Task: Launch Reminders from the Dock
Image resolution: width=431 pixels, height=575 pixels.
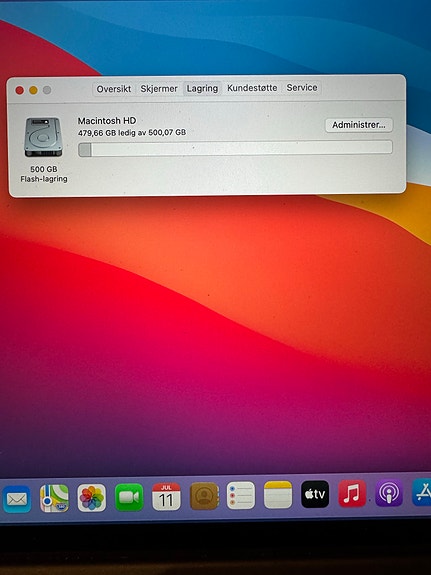Action: coord(241,495)
